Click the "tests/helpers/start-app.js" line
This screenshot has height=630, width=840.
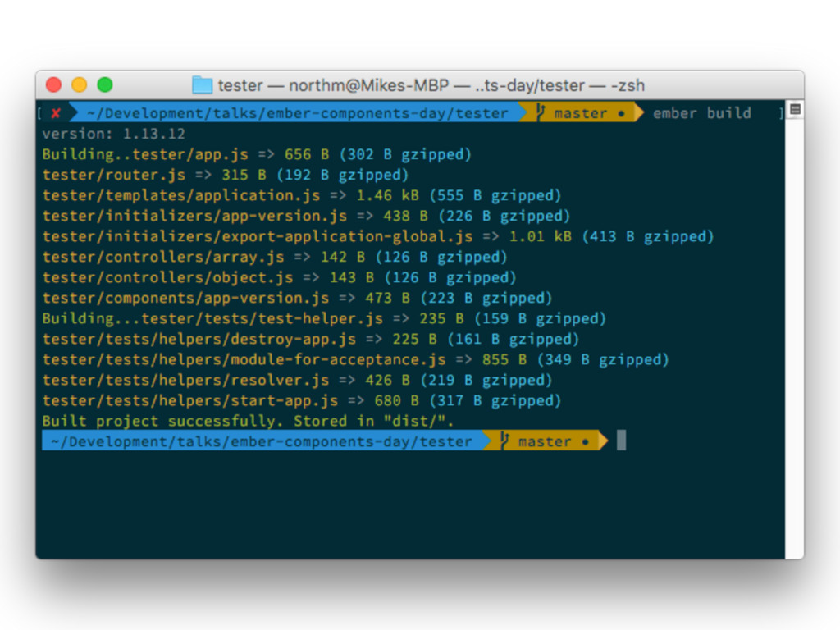click(x=302, y=400)
